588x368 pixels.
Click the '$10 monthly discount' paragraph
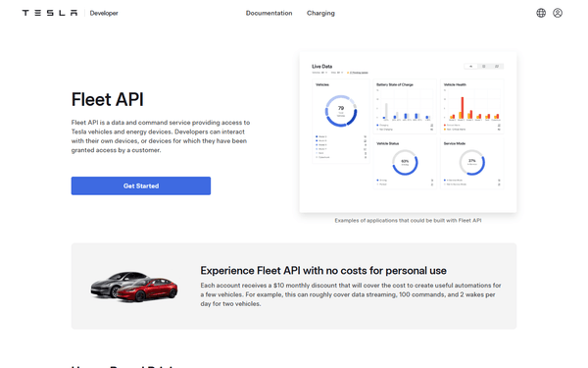point(351,294)
